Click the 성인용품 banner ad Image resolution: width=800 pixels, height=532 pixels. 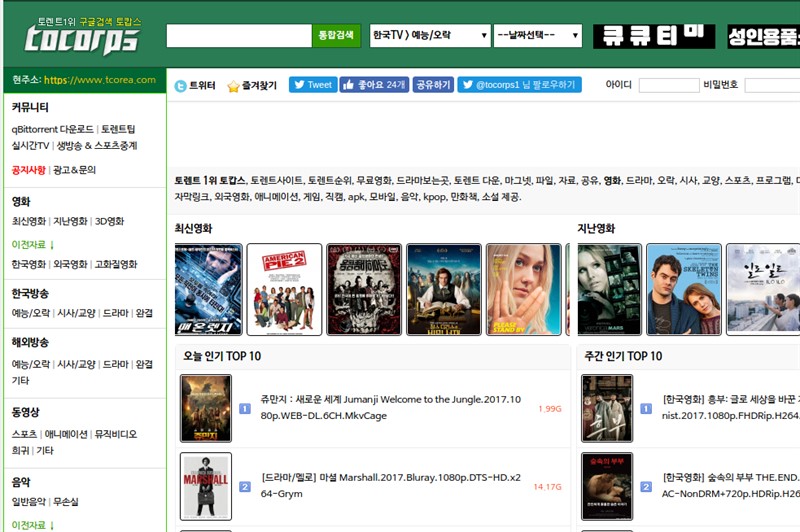[x=764, y=36]
